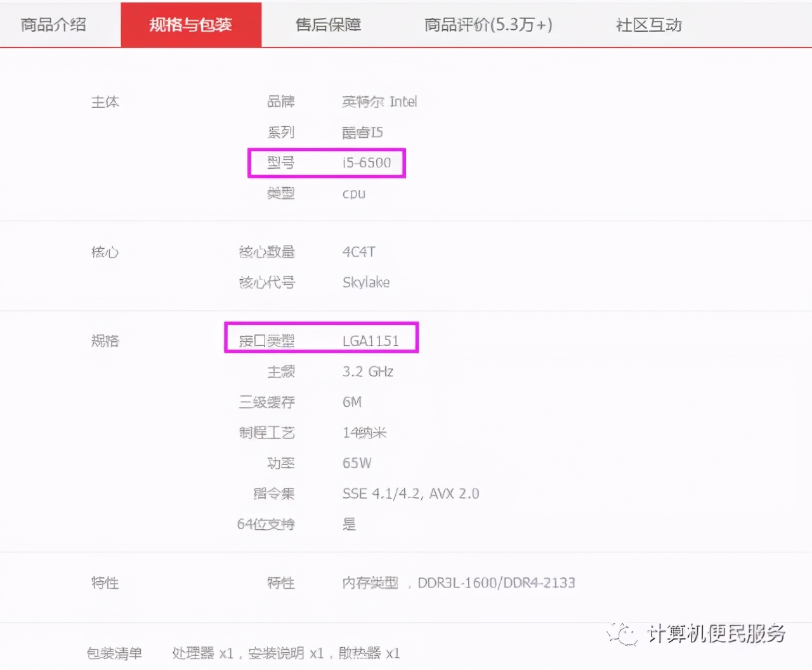Select the 类型 value cpu

353,194
